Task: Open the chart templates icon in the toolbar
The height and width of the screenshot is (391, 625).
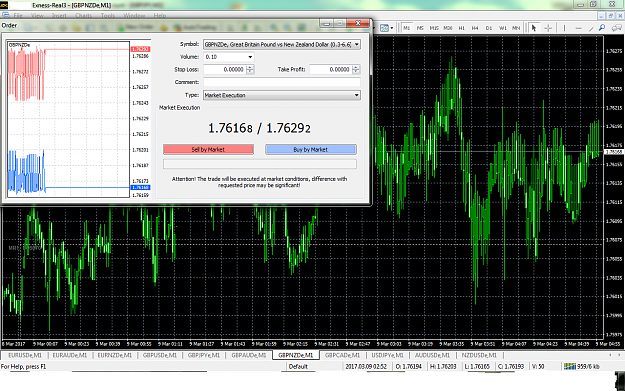Action: 384,28
